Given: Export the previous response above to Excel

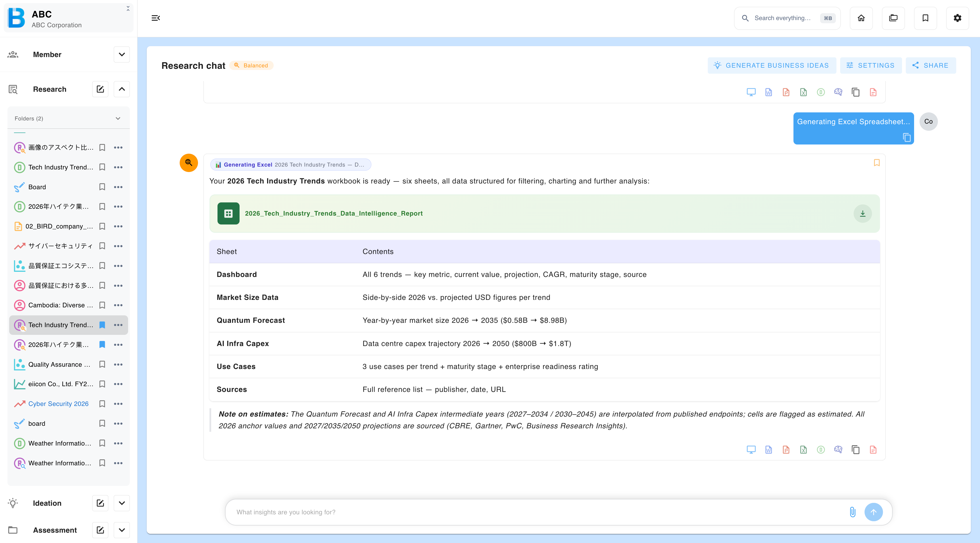Looking at the screenshot, I should pyautogui.click(x=803, y=92).
